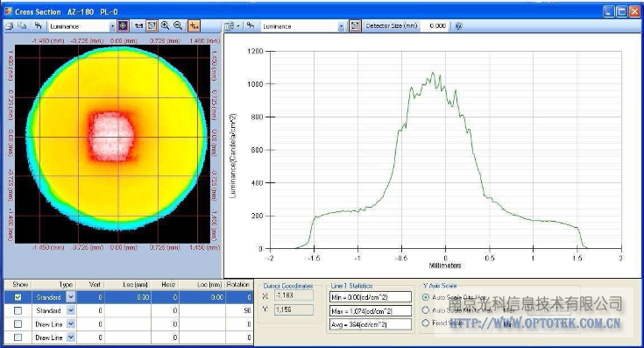644x348 pixels.
Task: Check Show for first Draw Line row
Action: pos(18,324)
